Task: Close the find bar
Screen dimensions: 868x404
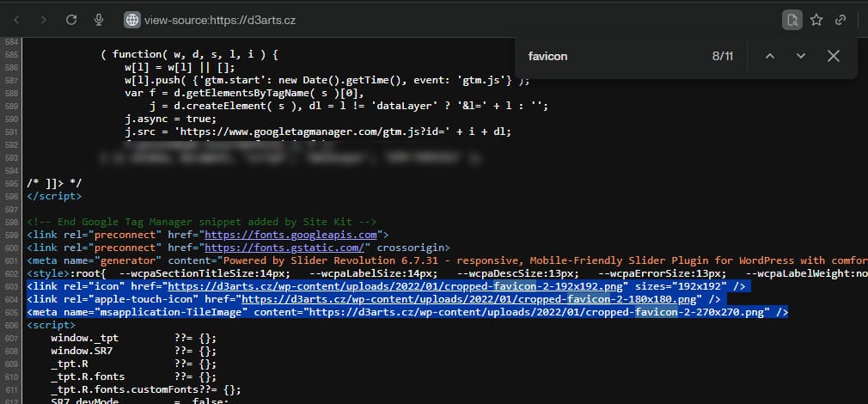Action: 833,56
